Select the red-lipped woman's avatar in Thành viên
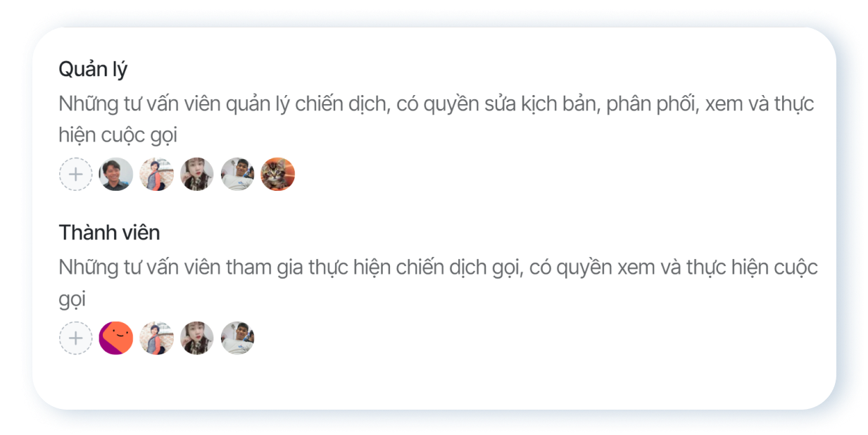 point(197,339)
